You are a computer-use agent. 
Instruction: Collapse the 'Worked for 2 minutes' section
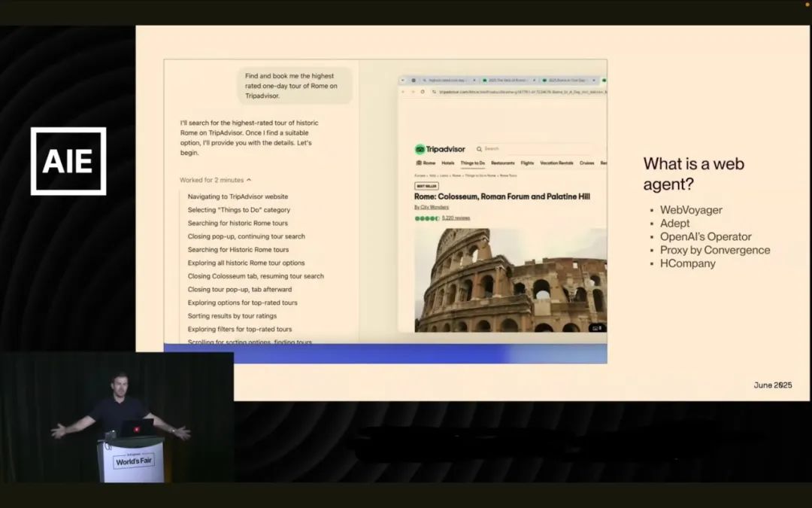249,181
